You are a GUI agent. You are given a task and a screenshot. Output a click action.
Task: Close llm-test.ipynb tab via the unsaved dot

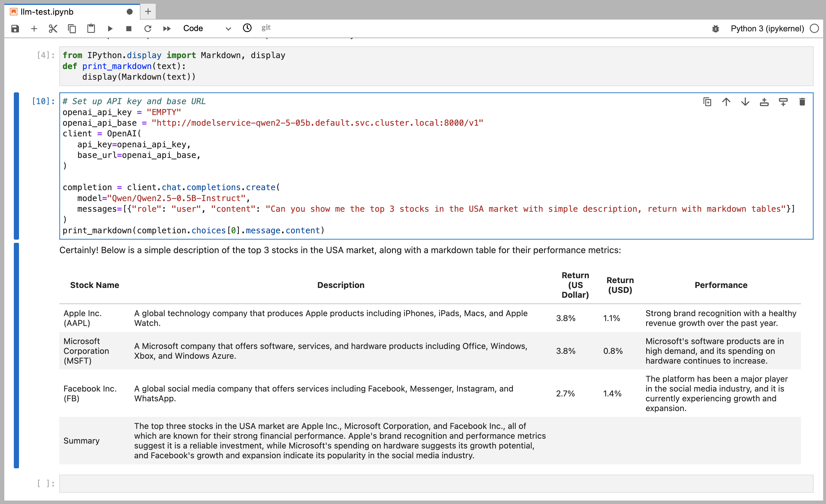(130, 12)
